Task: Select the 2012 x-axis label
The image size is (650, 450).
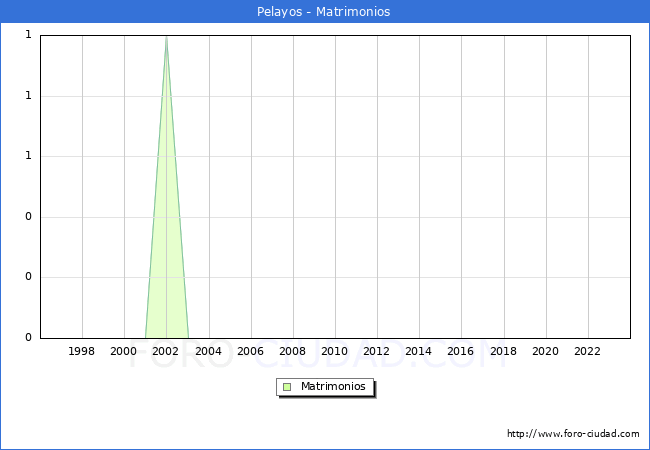Action: point(376,351)
